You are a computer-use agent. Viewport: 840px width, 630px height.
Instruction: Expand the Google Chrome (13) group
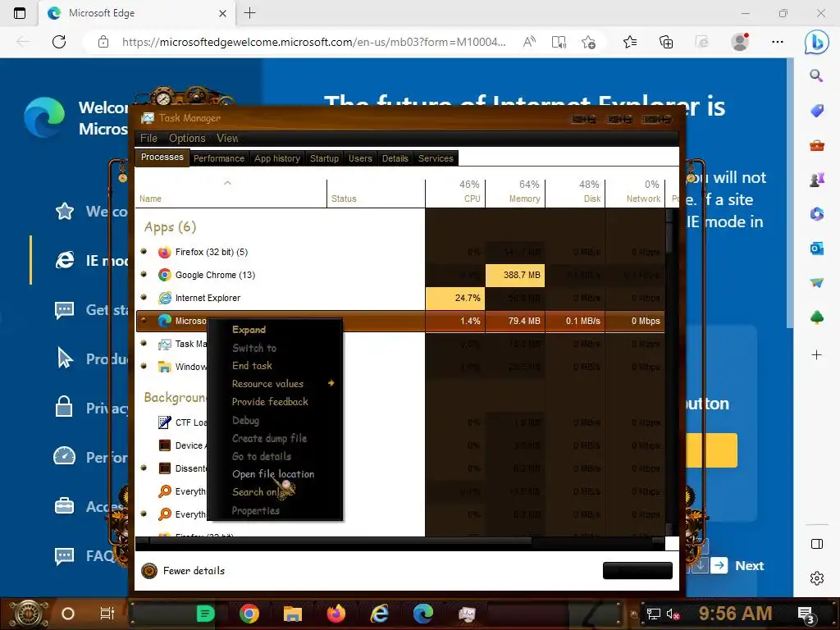tap(144, 274)
